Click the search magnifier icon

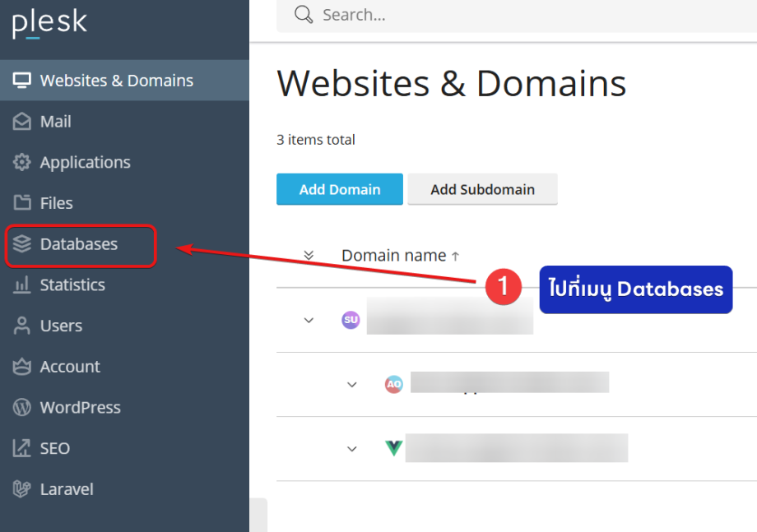[304, 15]
